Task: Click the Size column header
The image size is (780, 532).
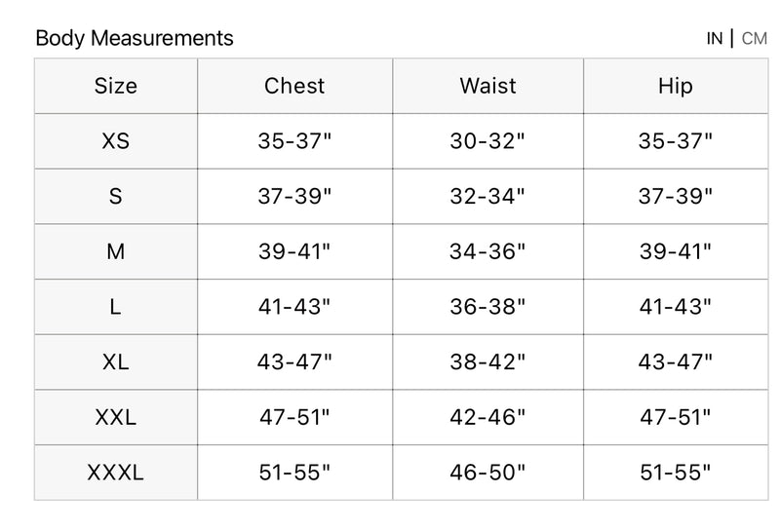Action: (x=116, y=86)
